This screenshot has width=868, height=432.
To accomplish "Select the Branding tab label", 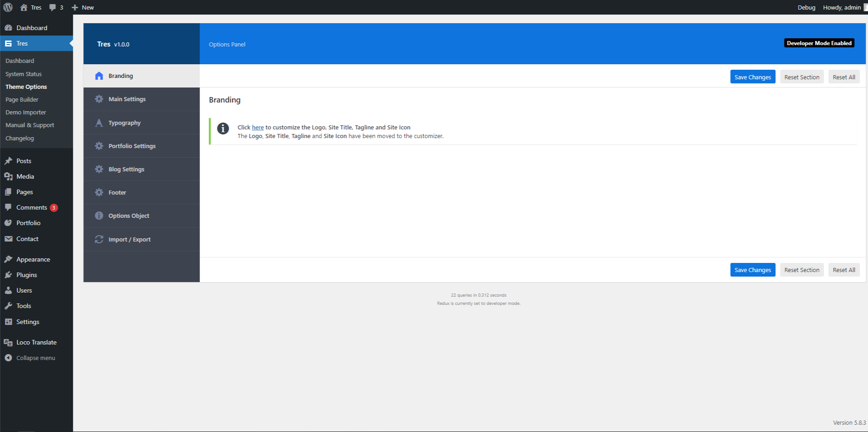I will (121, 76).
